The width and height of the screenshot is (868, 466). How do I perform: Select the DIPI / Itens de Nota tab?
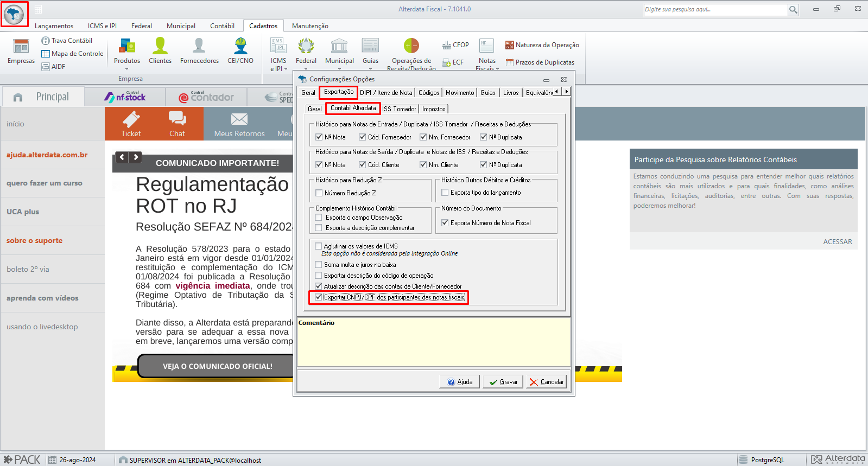(386, 93)
